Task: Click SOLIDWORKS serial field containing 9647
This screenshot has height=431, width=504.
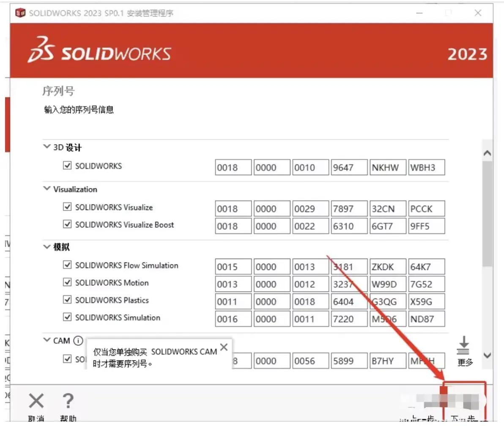Action: (x=349, y=167)
